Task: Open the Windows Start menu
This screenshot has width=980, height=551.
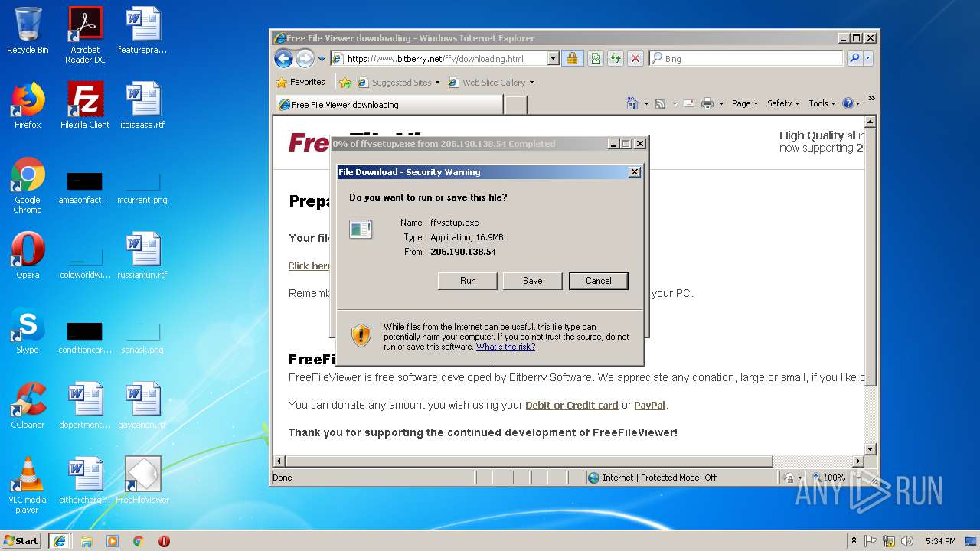Action: (21, 540)
